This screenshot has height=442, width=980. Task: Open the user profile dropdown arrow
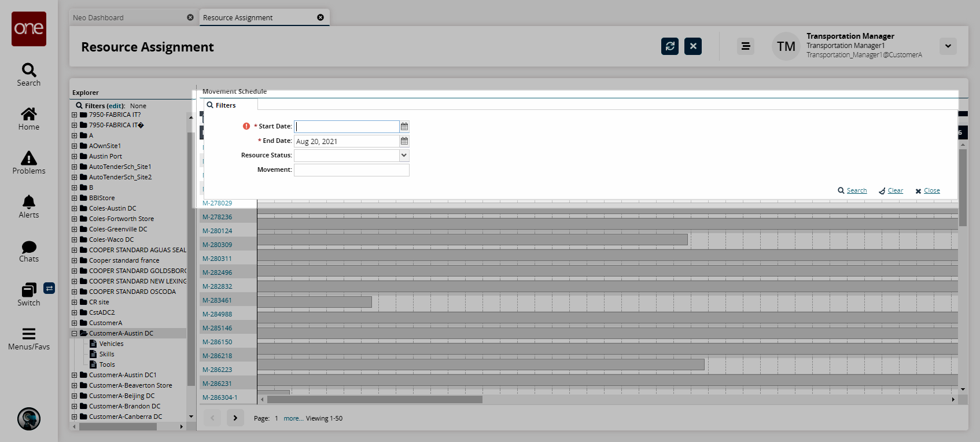click(948, 46)
